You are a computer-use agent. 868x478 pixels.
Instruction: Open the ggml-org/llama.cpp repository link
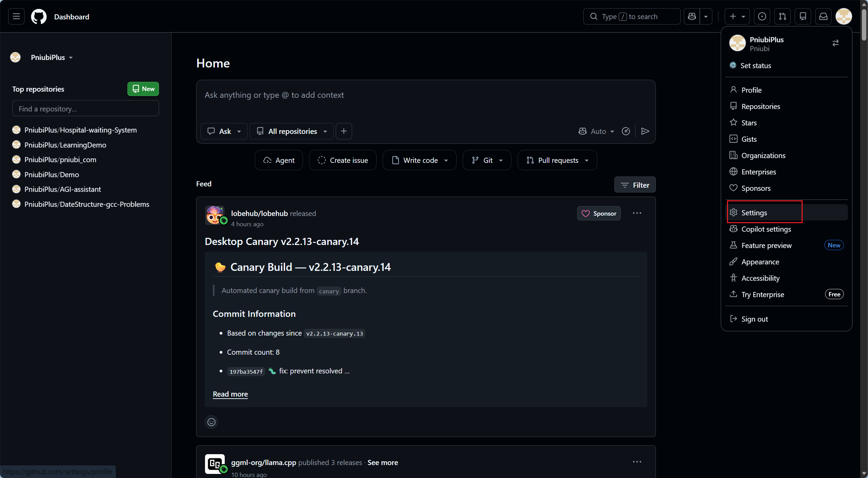264,462
